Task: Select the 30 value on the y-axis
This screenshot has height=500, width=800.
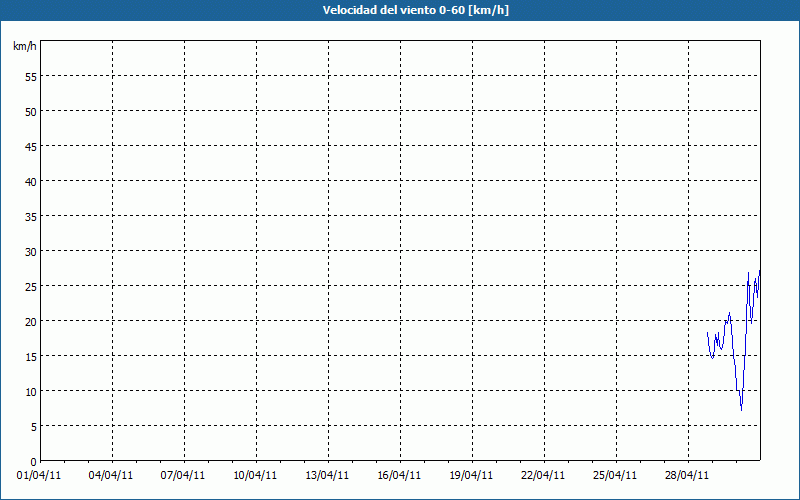Action: pos(31,252)
